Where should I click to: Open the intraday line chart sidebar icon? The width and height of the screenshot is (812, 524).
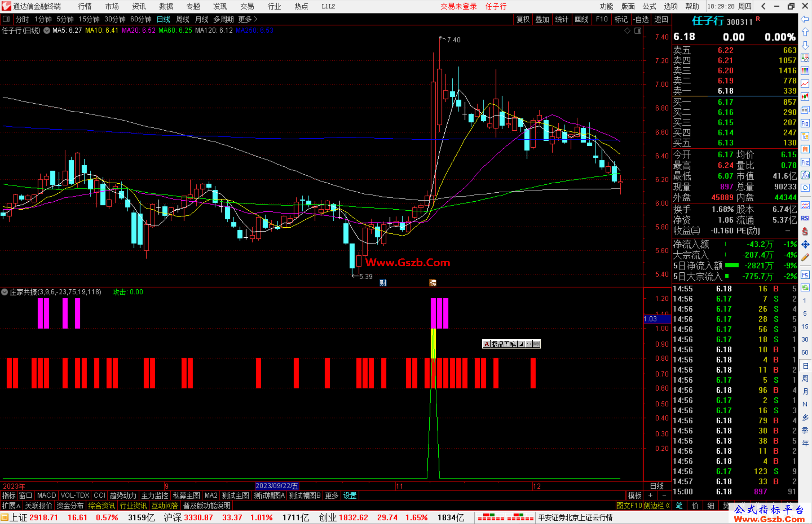805,84
